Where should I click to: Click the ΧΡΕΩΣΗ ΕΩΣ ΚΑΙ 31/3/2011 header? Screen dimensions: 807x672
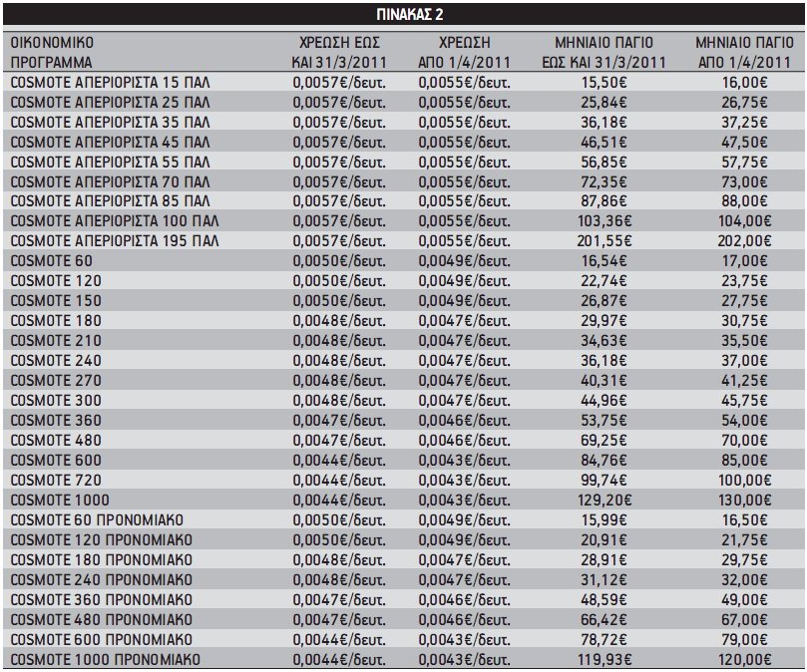340,54
